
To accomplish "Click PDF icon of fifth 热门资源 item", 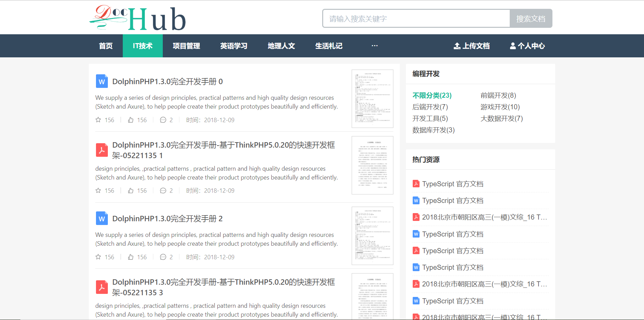I will [416, 250].
